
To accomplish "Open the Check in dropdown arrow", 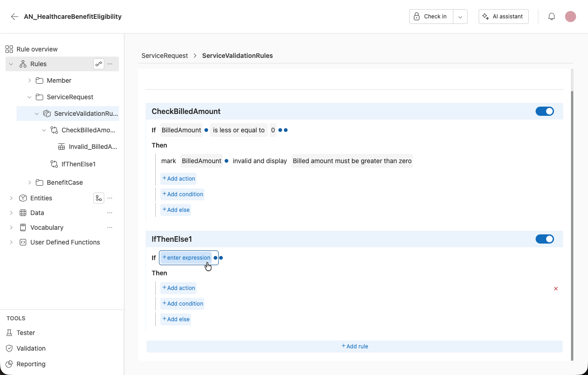I will tap(460, 17).
